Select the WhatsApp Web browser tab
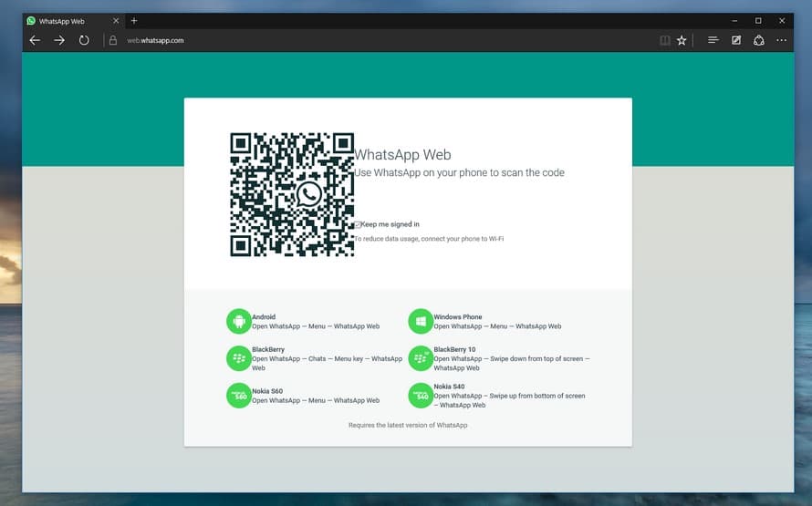 click(x=74, y=21)
